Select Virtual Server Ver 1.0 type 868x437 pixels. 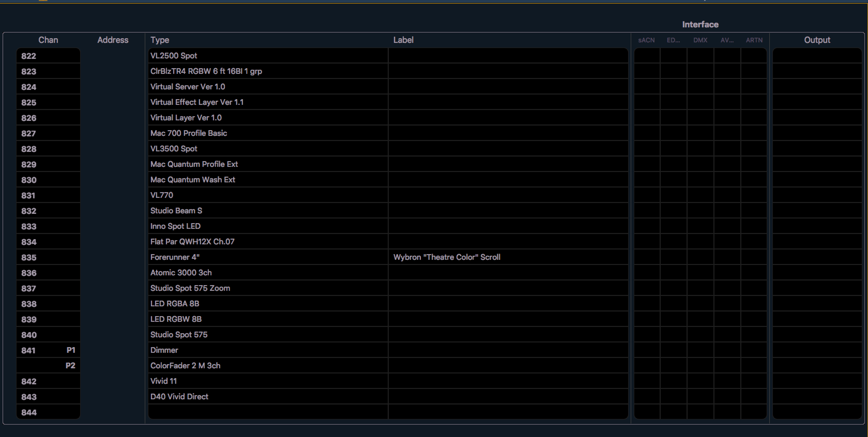[268, 87]
